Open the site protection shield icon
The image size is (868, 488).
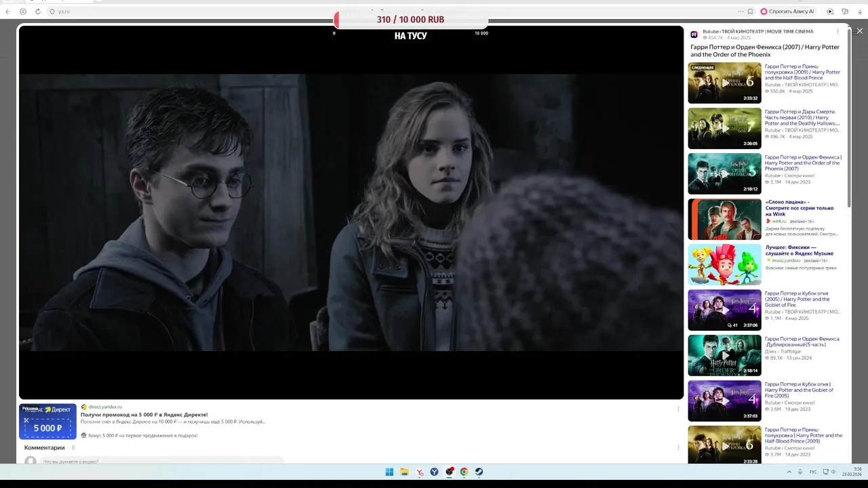coord(52,12)
